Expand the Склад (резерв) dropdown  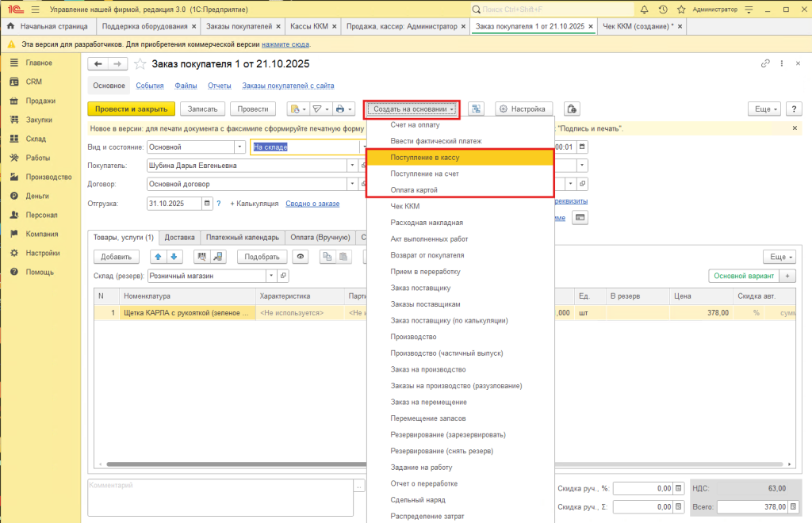[x=271, y=276]
